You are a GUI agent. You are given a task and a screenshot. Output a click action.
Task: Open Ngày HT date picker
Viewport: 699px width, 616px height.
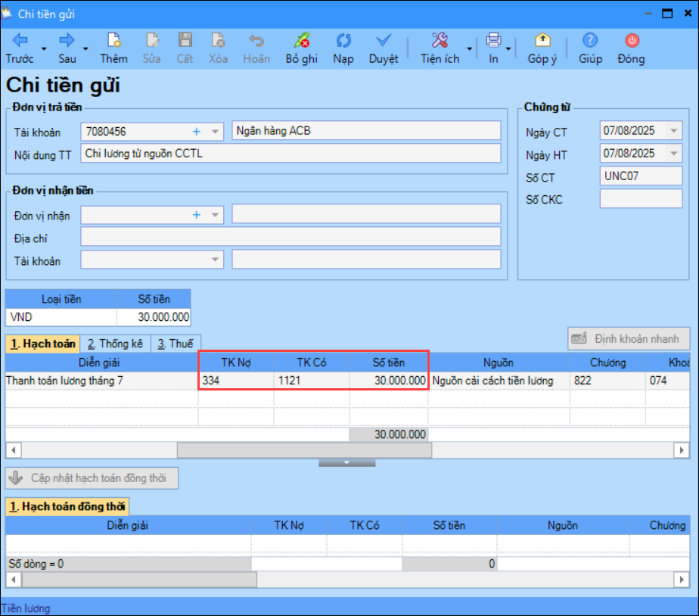(x=673, y=154)
